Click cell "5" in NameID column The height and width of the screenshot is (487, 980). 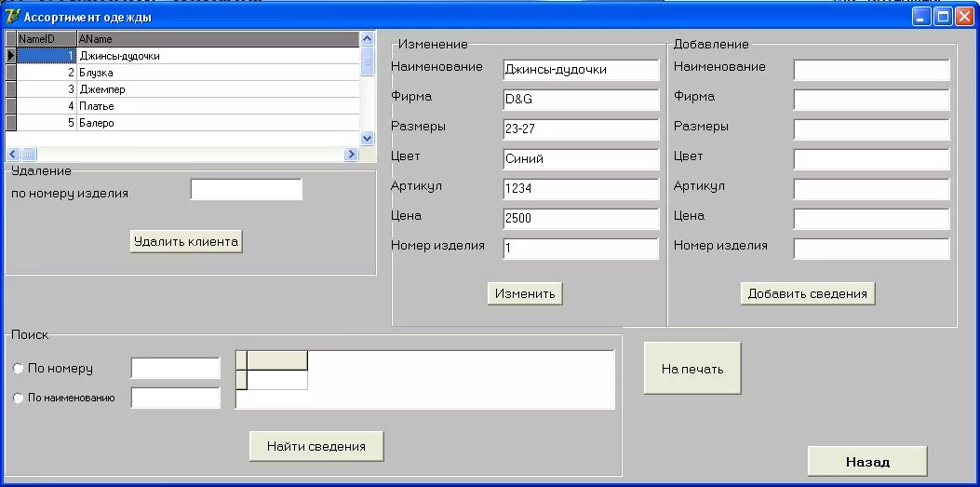[x=47, y=123]
